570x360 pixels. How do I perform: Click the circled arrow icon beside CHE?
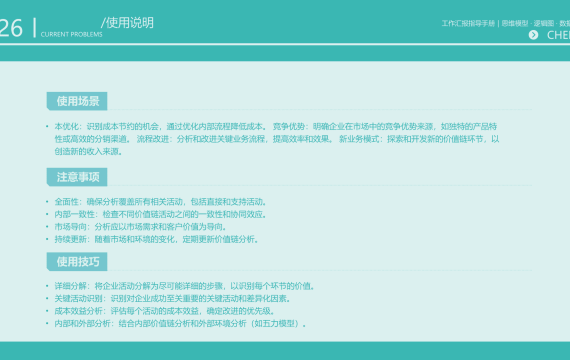[533, 35]
